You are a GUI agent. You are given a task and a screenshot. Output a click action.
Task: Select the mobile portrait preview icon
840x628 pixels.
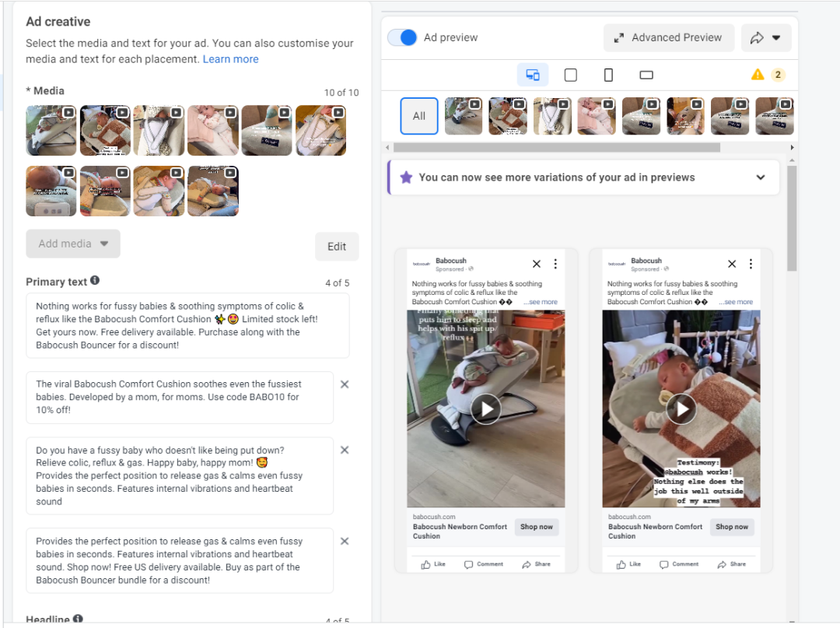pos(608,75)
